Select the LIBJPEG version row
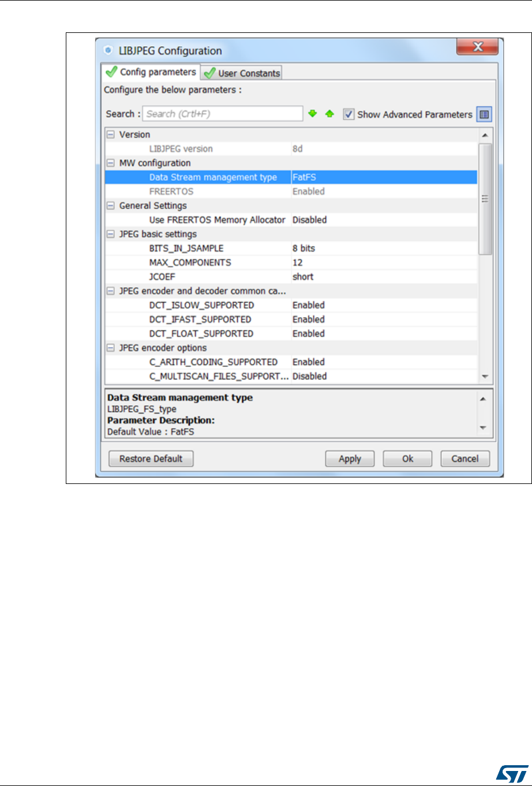Viewport: 532px width, 786px height. coord(291,149)
